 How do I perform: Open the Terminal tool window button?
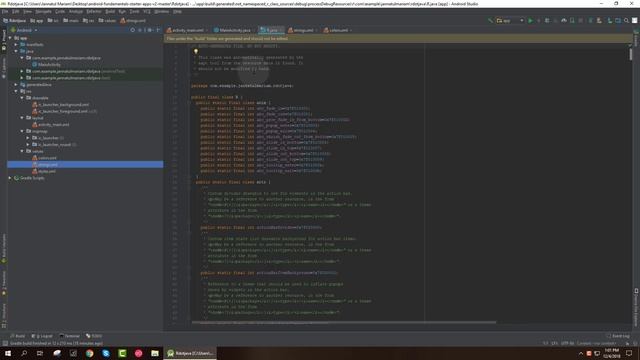[x=69, y=336]
